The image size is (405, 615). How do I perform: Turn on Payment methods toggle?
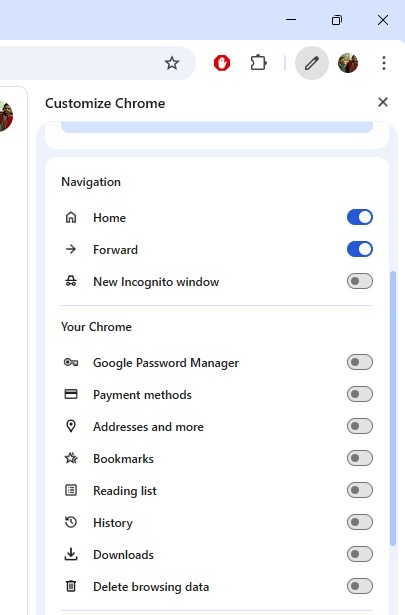pos(360,394)
